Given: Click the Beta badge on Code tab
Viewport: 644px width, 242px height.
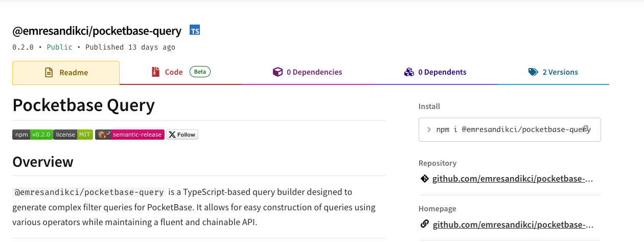Looking at the screenshot, I should [x=200, y=72].
